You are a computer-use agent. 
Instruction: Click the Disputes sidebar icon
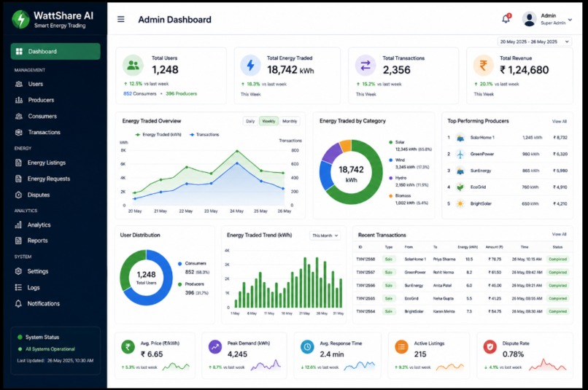tap(18, 195)
